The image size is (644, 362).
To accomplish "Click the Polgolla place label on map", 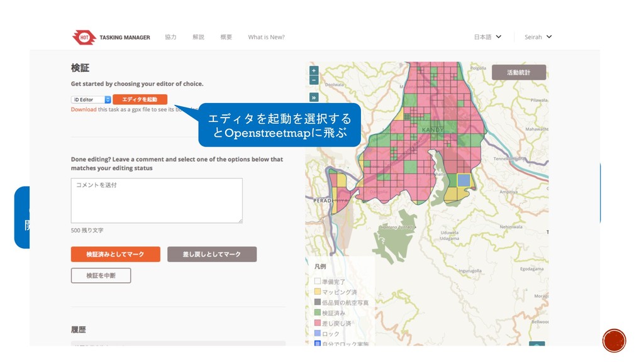I will 479,68.
